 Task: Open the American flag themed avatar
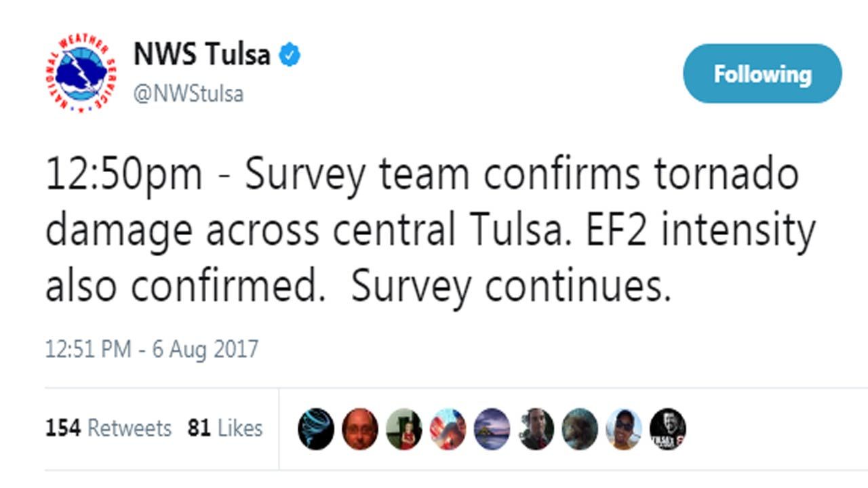tap(448, 428)
